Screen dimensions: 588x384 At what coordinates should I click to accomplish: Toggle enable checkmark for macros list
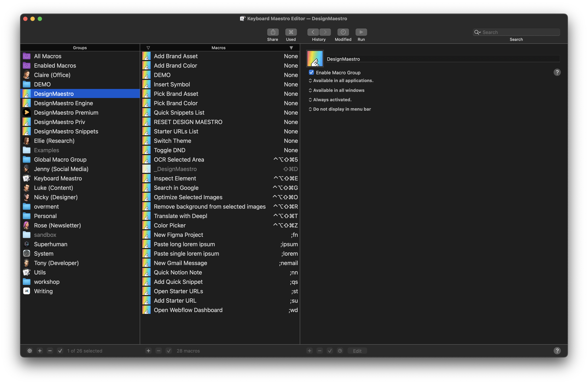pyautogui.click(x=169, y=351)
